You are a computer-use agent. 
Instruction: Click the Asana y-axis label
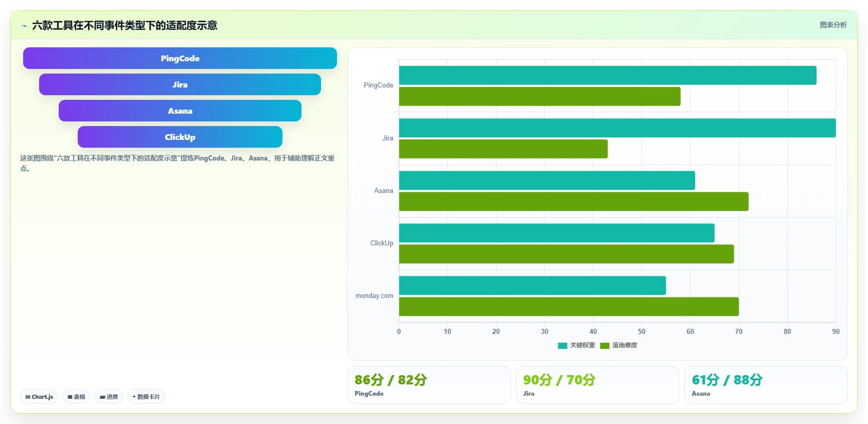click(x=383, y=190)
